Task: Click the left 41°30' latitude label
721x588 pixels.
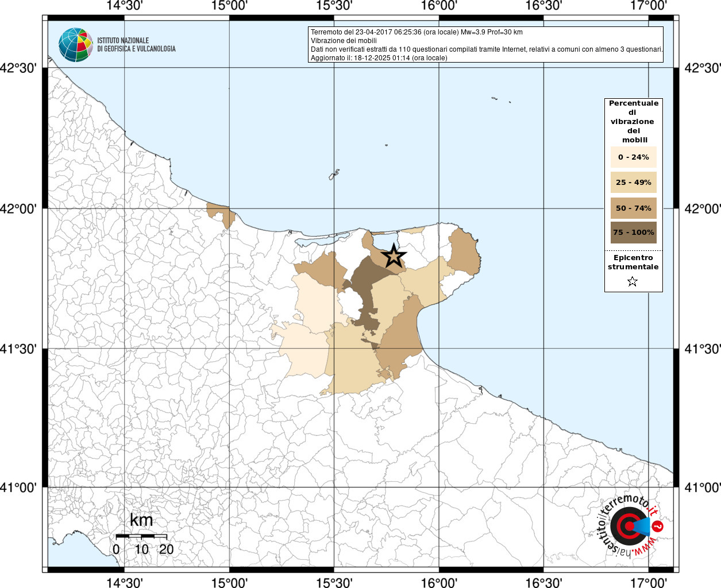Action: [18, 349]
